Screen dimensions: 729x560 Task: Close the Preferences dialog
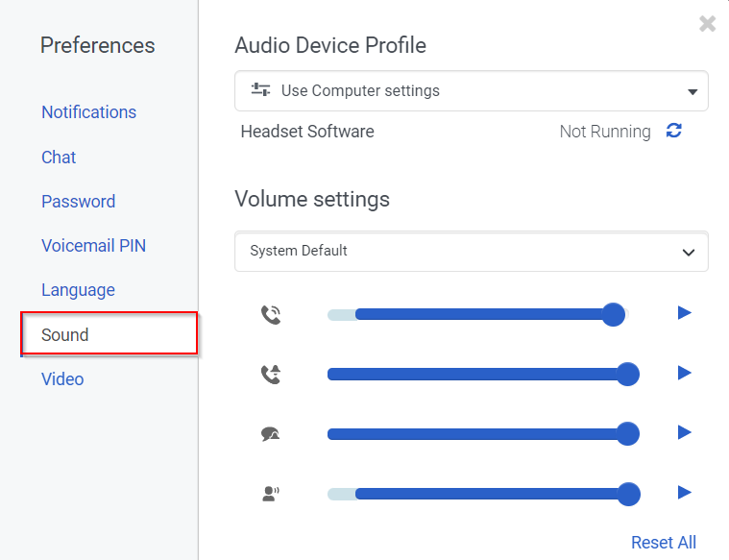pos(708,24)
